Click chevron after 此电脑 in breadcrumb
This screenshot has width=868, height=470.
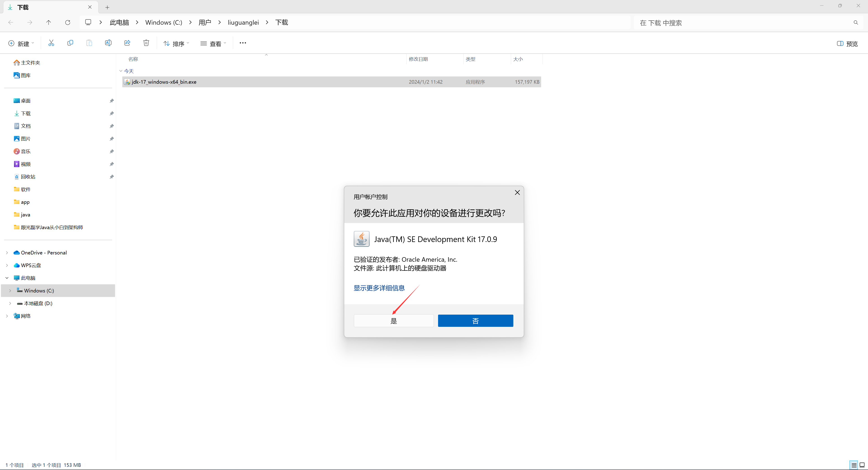[137, 22]
